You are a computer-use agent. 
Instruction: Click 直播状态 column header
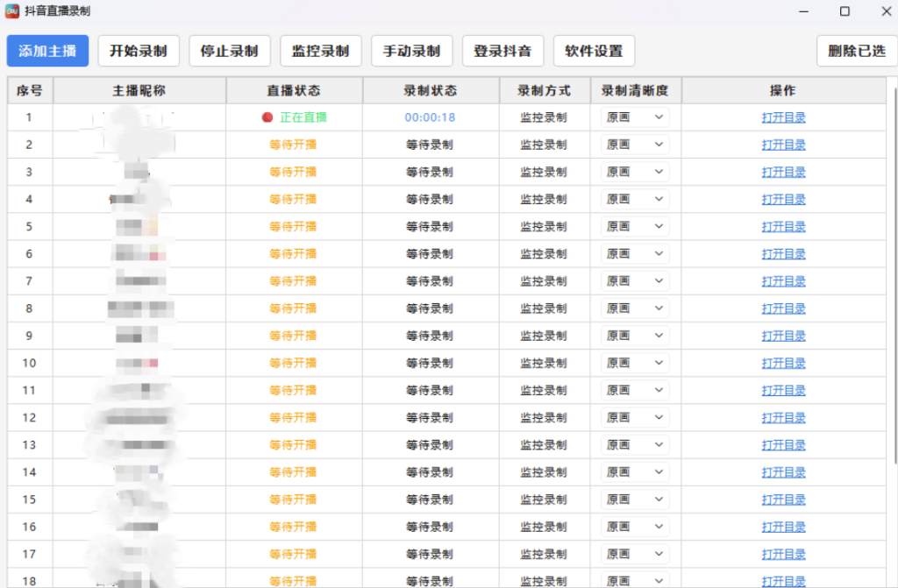point(294,90)
